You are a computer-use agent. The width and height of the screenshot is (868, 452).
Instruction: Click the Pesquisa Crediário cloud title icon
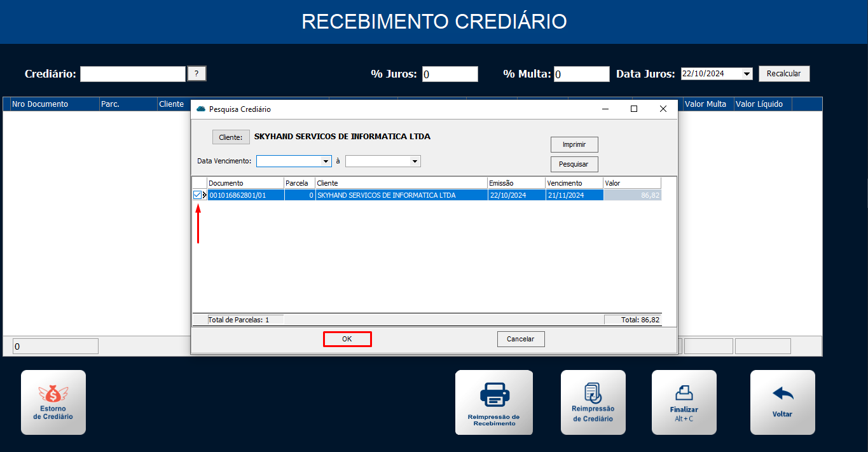pyautogui.click(x=202, y=109)
